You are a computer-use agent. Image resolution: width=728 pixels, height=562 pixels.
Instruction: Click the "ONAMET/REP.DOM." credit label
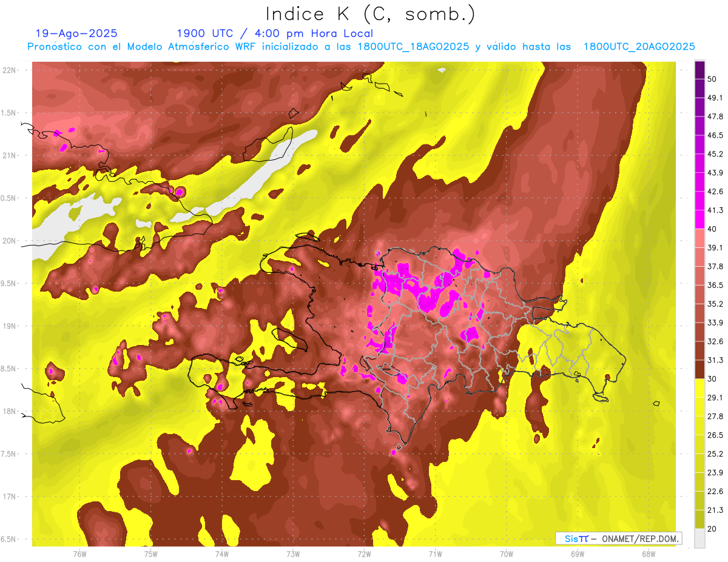[x=640, y=538]
